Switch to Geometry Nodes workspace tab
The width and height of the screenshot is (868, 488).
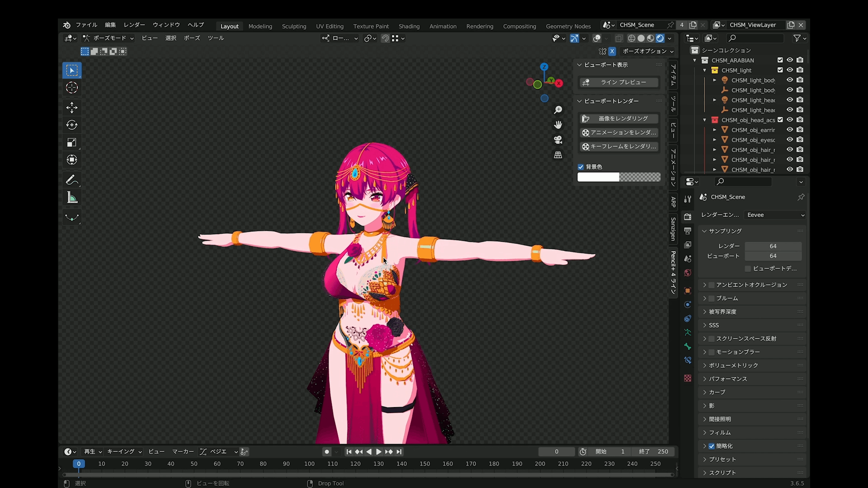point(568,26)
